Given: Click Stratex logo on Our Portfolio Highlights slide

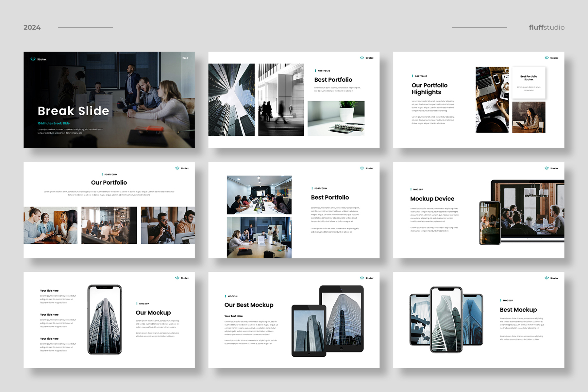Looking at the screenshot, I should (x=551, y=58).
